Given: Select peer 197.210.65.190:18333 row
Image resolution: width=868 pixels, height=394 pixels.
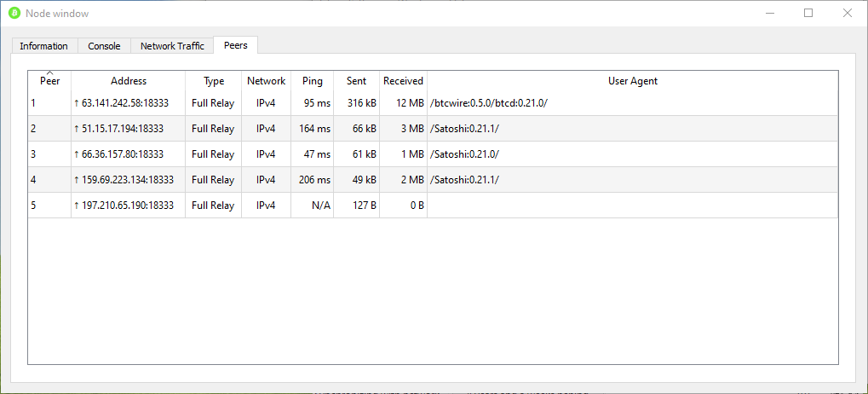Looking at the screenshot, I should pos(128,206).
